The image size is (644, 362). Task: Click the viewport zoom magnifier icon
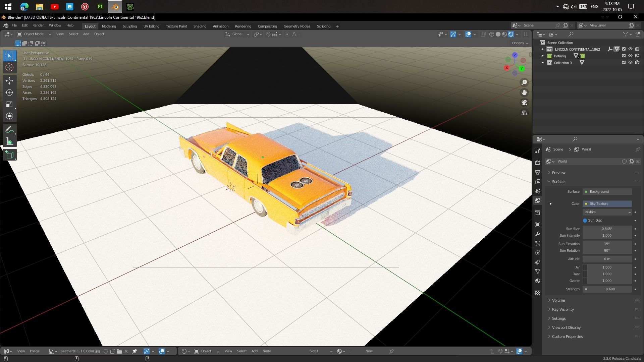524,82
